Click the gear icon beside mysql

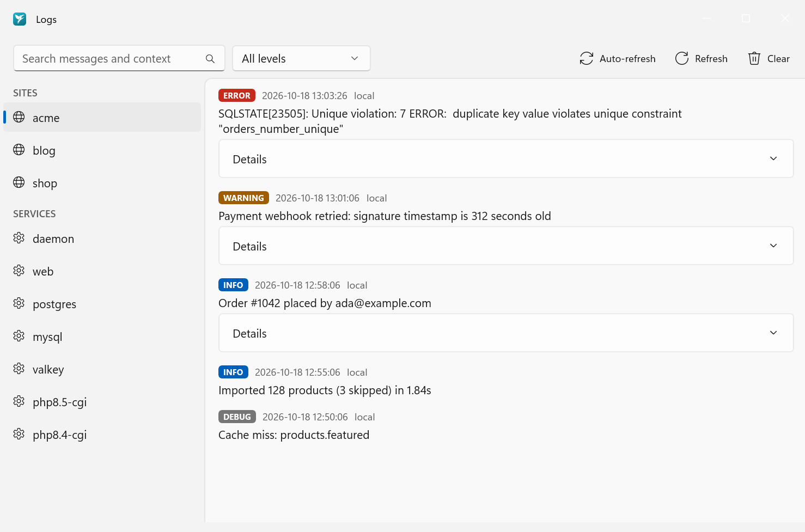coord(19,336)
